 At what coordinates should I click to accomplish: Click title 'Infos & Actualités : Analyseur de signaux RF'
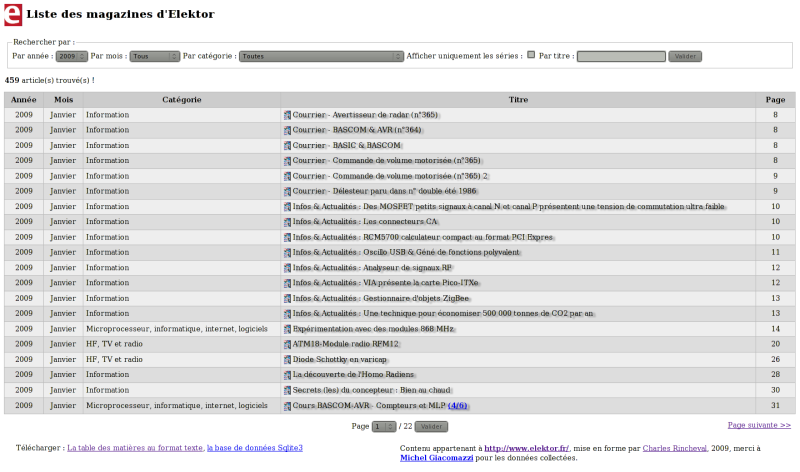click(x=372, y=267)
